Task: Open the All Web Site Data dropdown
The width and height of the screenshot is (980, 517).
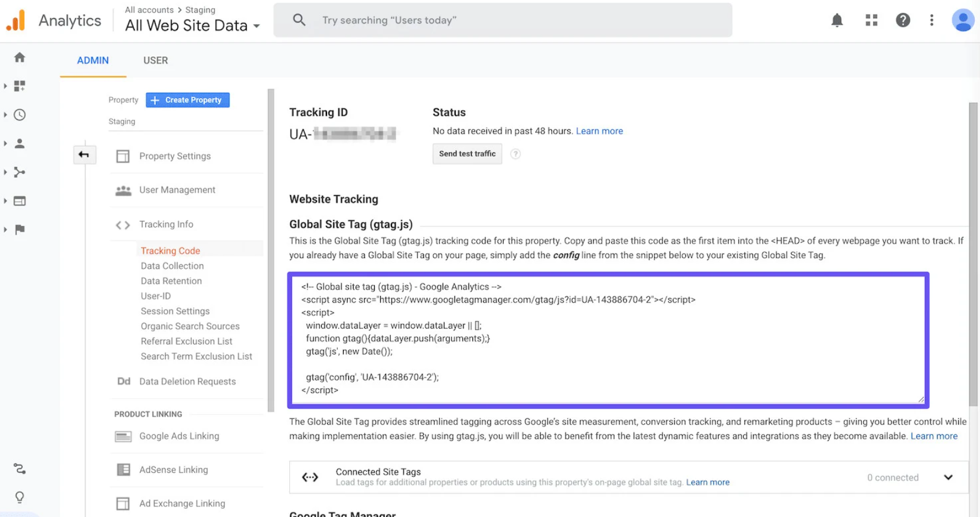Action: click(x=192, y=25)
